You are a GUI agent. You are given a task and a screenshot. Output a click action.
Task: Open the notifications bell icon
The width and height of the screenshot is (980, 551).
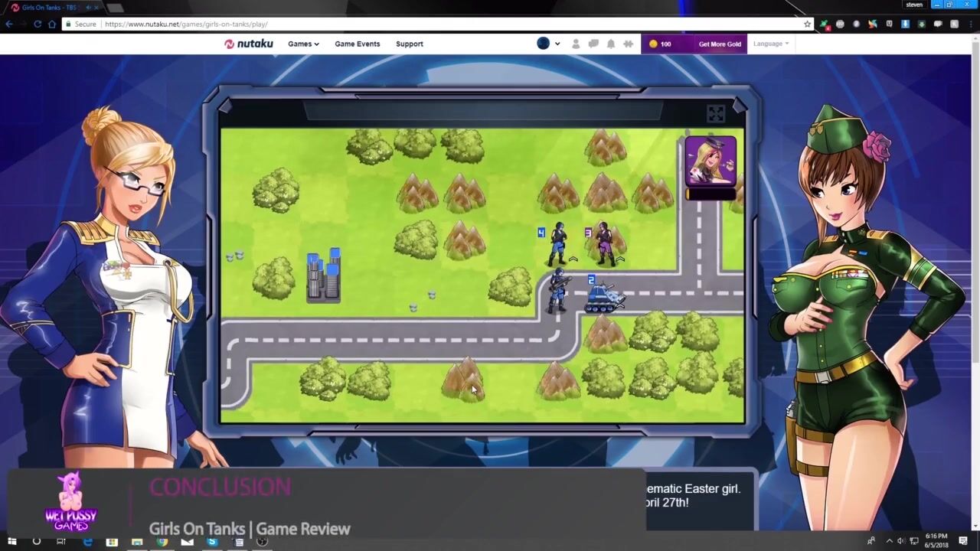611,44
